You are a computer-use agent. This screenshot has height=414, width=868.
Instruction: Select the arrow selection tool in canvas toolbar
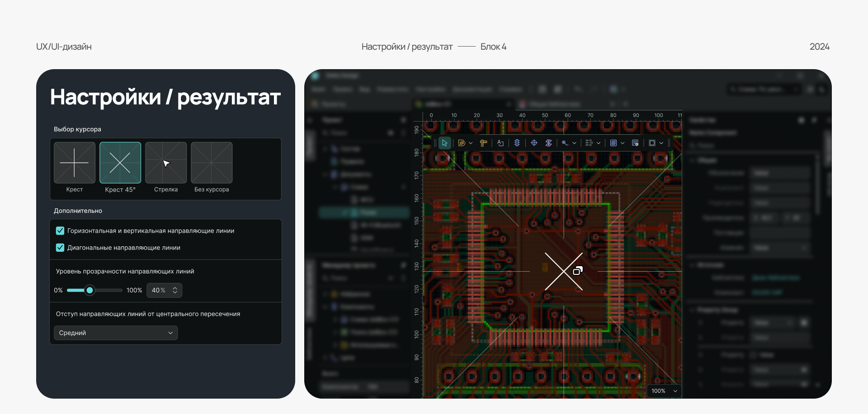click(x=444, y=143)
